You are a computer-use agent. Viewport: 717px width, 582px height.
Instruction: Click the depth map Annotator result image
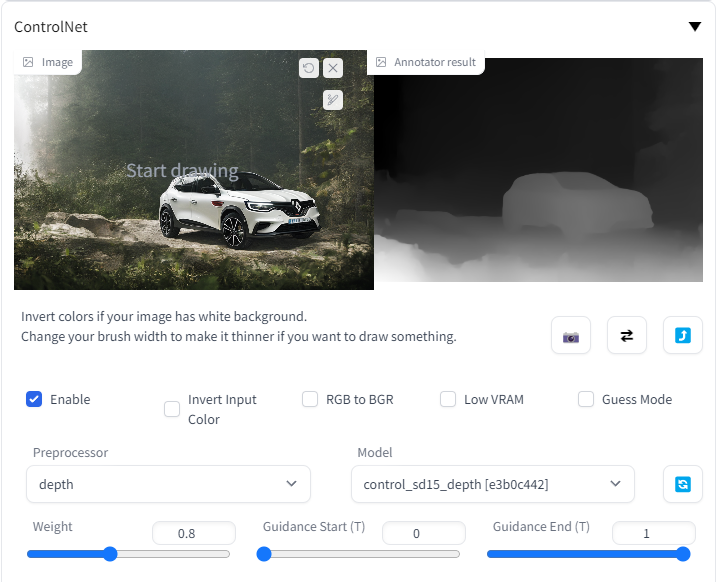[x=539, y=170]
